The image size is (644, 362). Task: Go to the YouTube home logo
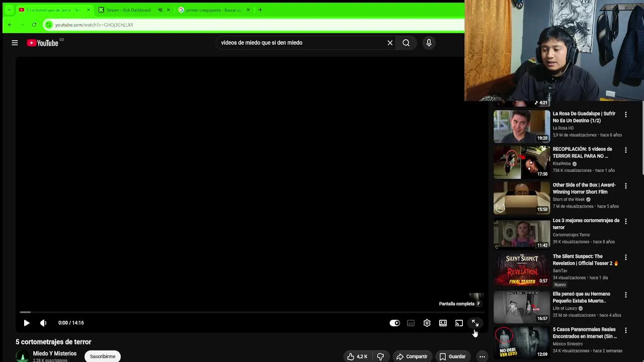pos(43,43)
